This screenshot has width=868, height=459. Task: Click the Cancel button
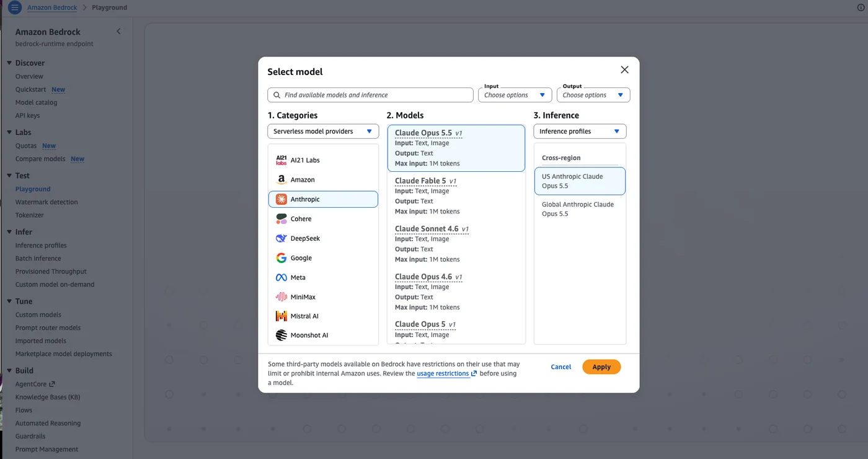tap(561, 367)
